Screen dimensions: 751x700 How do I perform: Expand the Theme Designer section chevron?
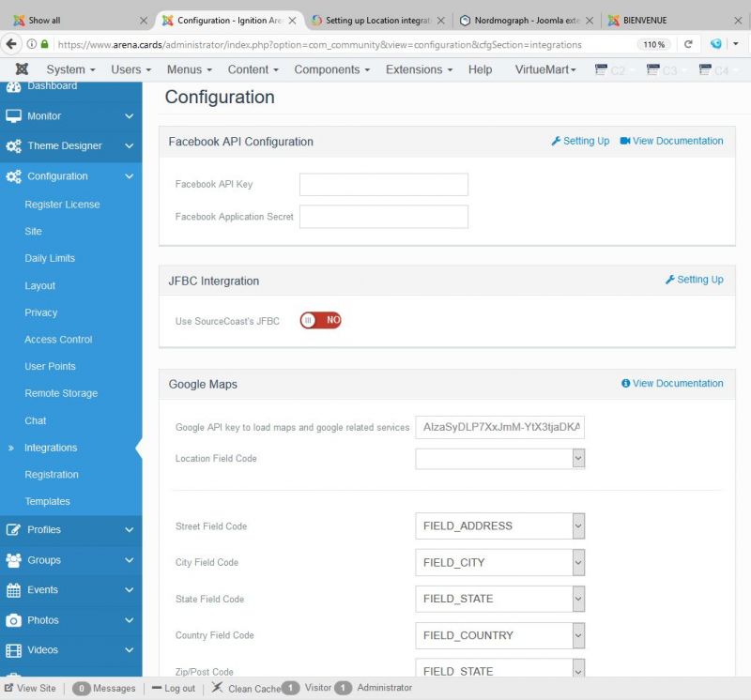pyautogui.click(x=129, y=146)
